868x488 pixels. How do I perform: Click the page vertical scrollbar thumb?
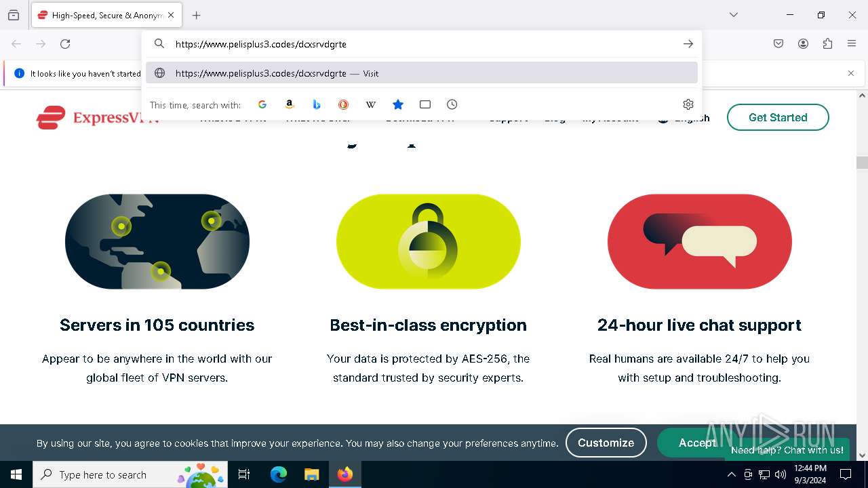(862, 163)
